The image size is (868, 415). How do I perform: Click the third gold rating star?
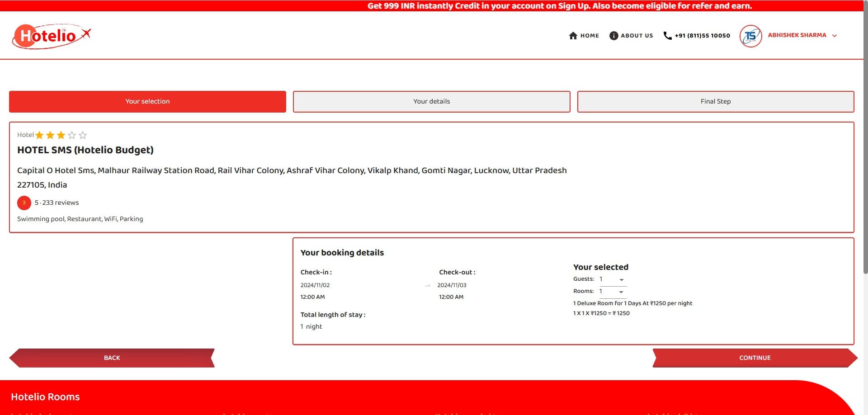coord(61,135)
